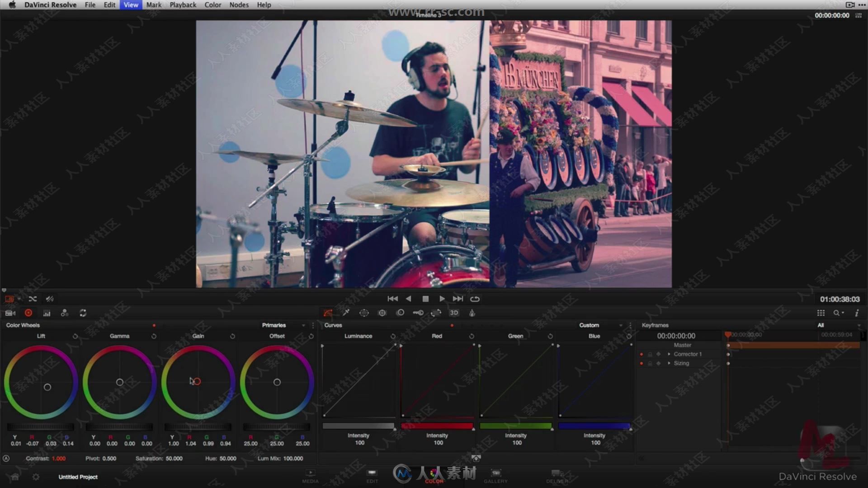868x488 pixels.
Task: Toggle keyframe diamond for Corrector 1
Action: 659,354
